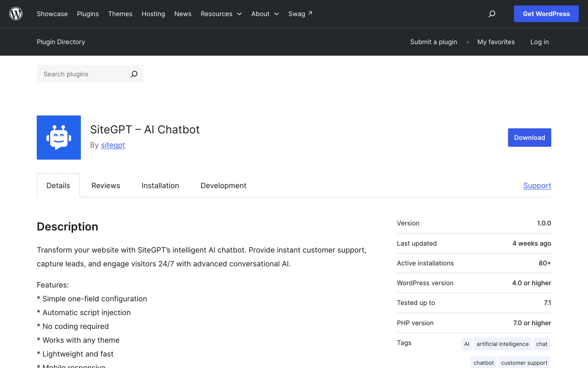Click the '7.0 or higher' PHP value
588x368 pixels.
[x=532, y=323]
